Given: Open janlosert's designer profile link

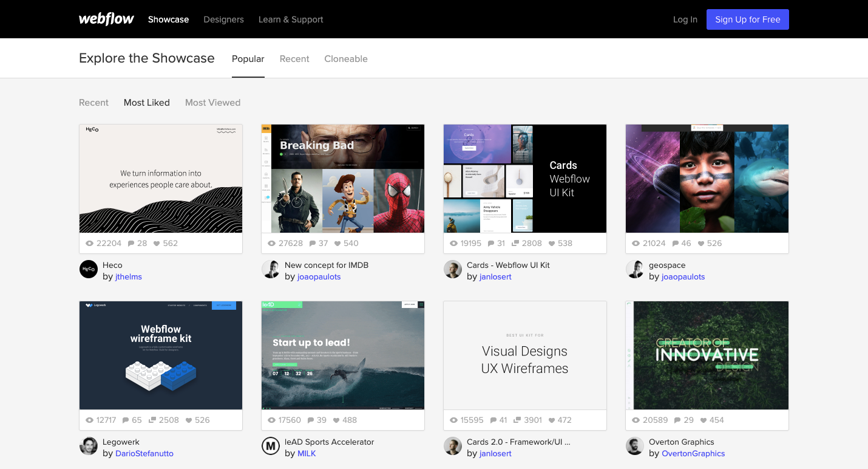Looking at the screenshot, I should pyautogui.click(x=495, y=276).
